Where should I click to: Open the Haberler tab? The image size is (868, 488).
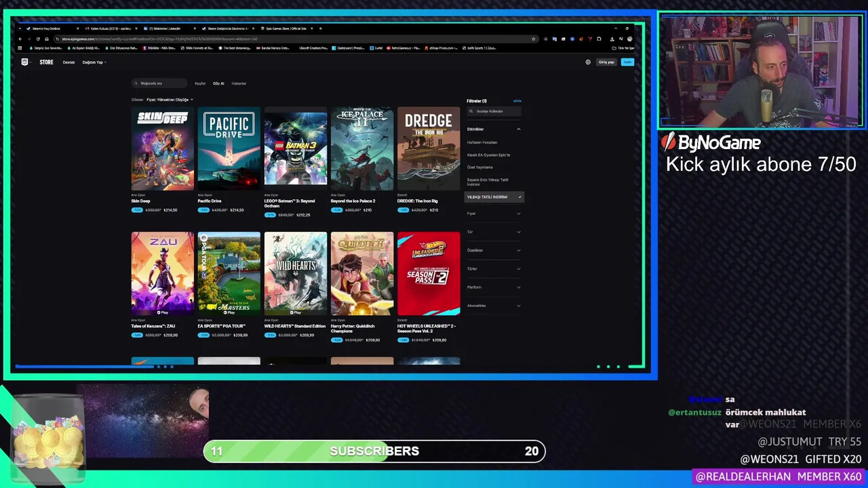coord(239,83)
